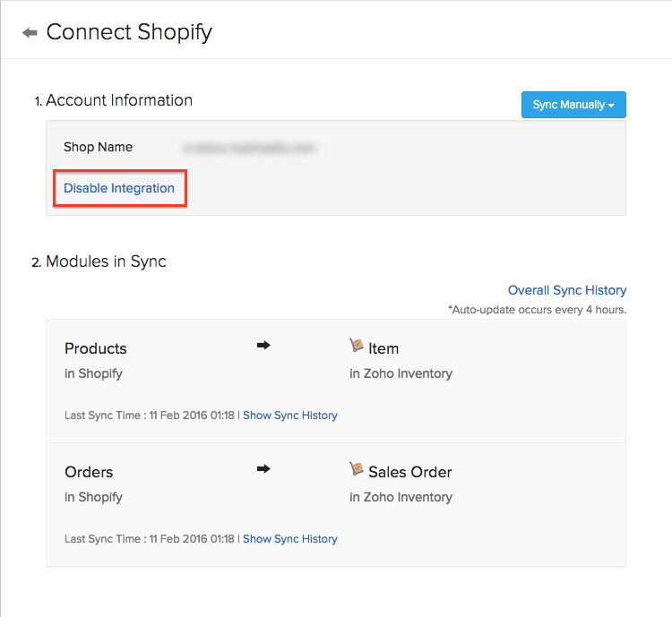Click 'in Zoho Inventory' under Sales Order

(x=401, y=497)
